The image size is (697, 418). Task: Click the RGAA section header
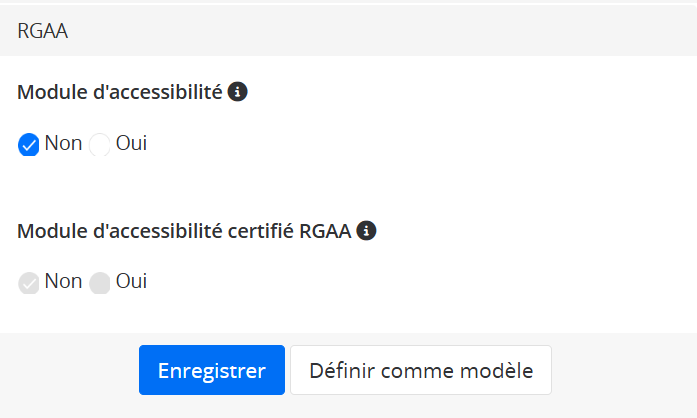42,31
